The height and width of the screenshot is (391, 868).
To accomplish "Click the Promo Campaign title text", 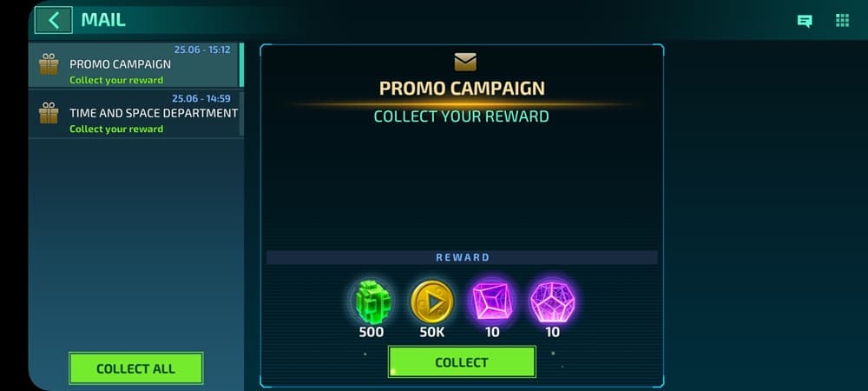I will [x=463, y=88].
